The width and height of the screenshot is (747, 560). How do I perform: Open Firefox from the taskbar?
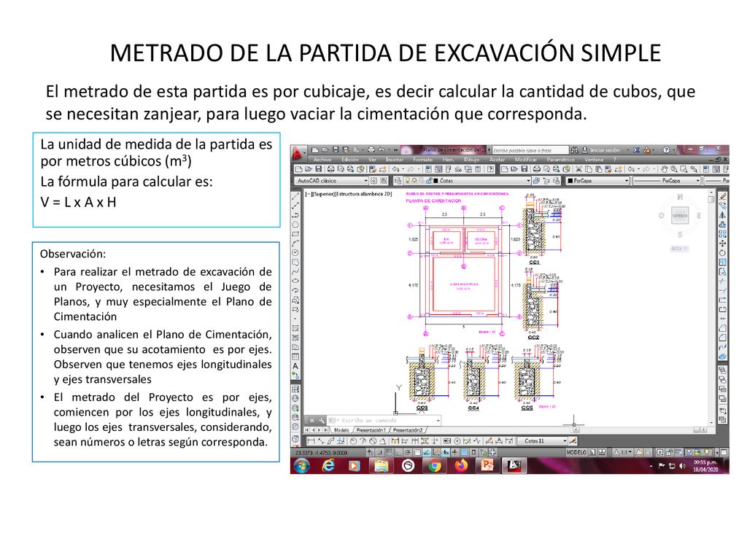tap(461, 465)
